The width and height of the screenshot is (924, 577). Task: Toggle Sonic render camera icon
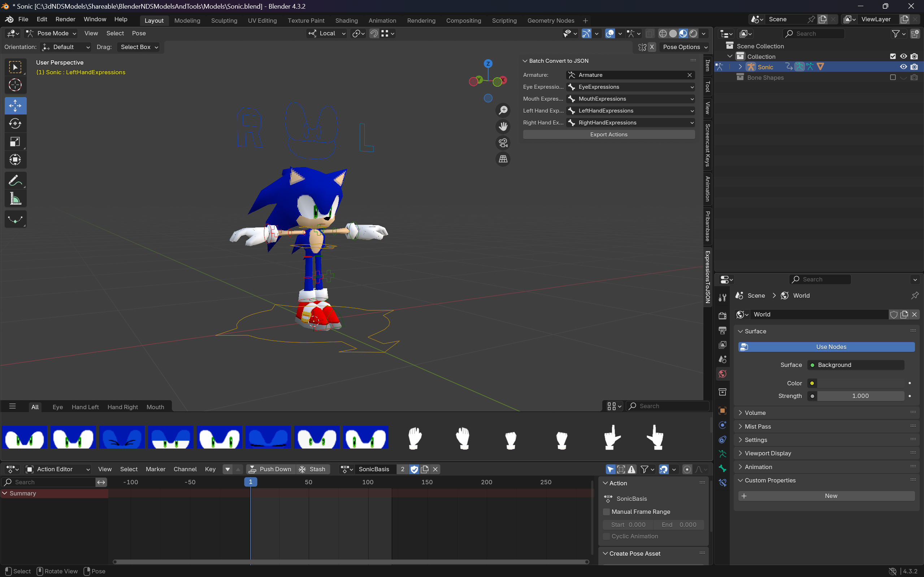(x=914, y=67)
